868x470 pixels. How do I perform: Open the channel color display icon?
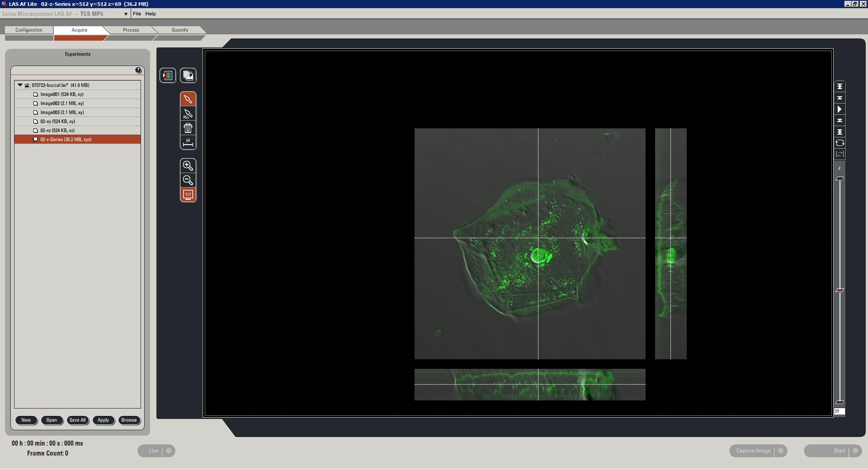pyautogui.click(x=168, y=75)
